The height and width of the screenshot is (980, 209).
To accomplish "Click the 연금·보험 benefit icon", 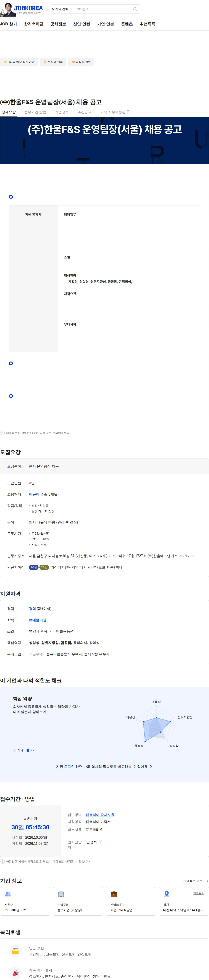I will pos(16,951).
